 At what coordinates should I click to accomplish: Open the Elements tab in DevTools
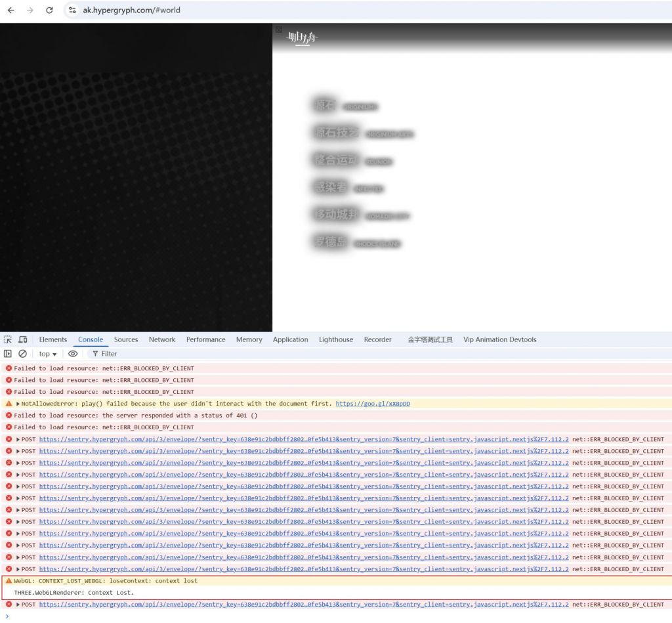pos(52,339)
